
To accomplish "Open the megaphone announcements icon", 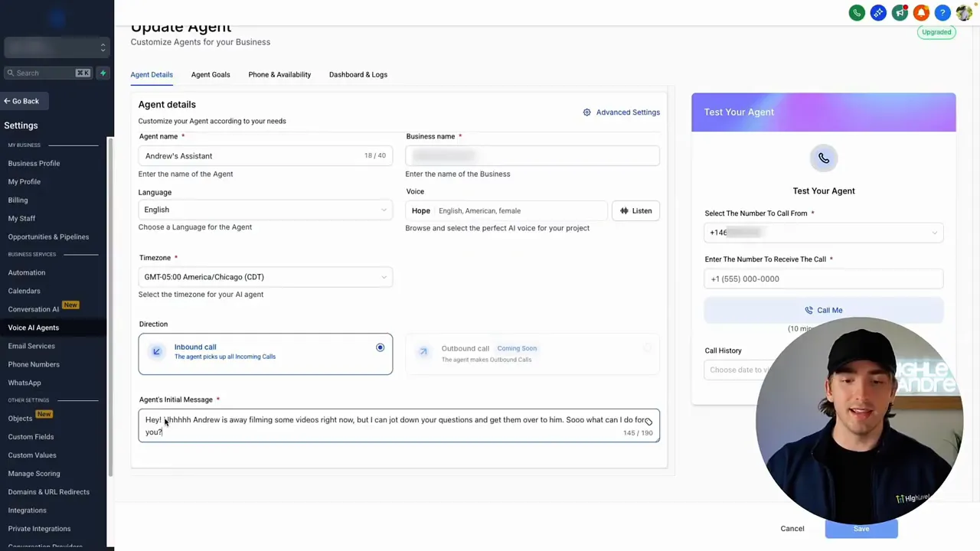I will pos(900,13).
